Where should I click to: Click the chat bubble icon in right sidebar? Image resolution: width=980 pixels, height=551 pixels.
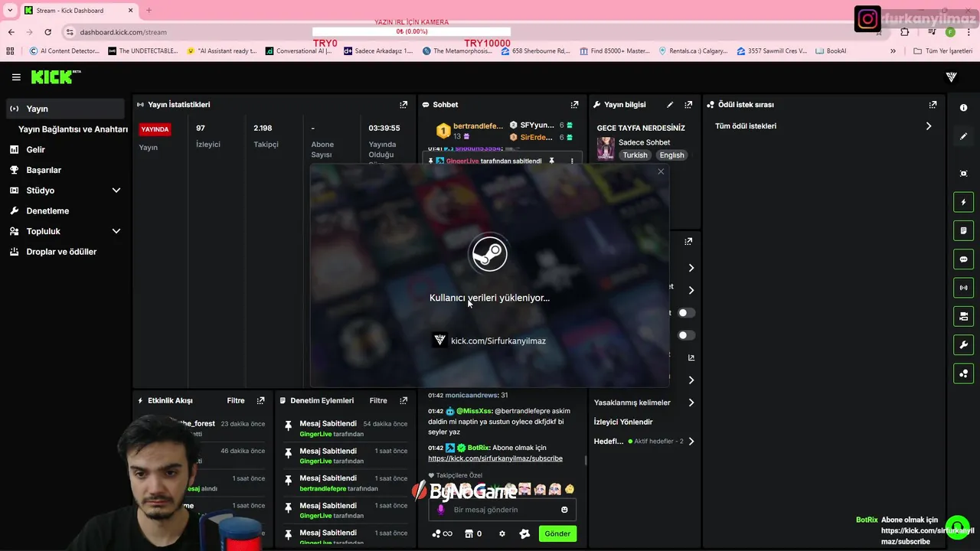(x=964, y=259)
